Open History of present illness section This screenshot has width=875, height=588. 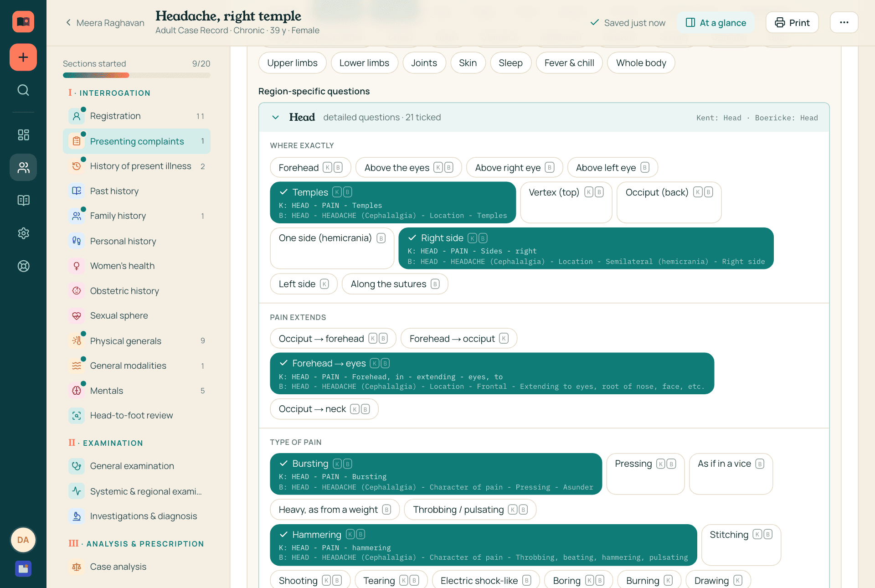pyautogui.click(x=137, y=166)
